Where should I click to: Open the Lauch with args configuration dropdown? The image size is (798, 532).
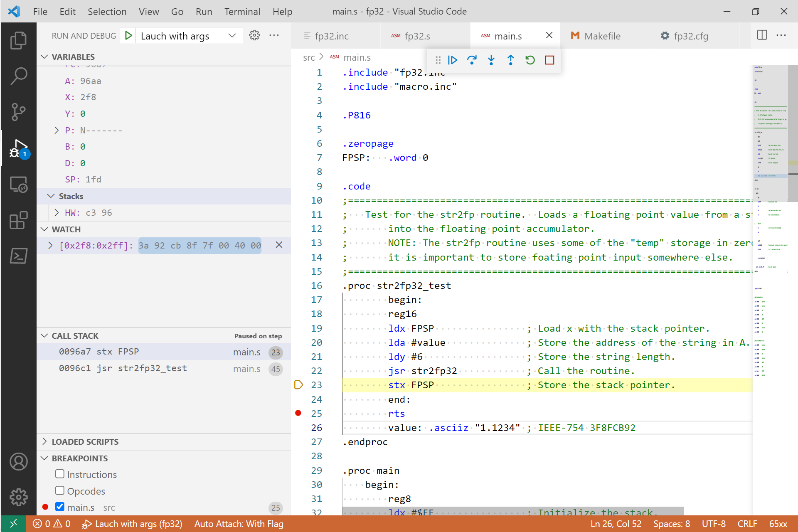tap(232, 36)
